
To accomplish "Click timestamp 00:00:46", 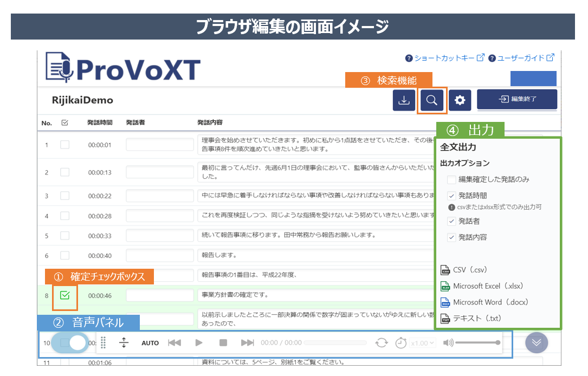I will click(100, 296).
